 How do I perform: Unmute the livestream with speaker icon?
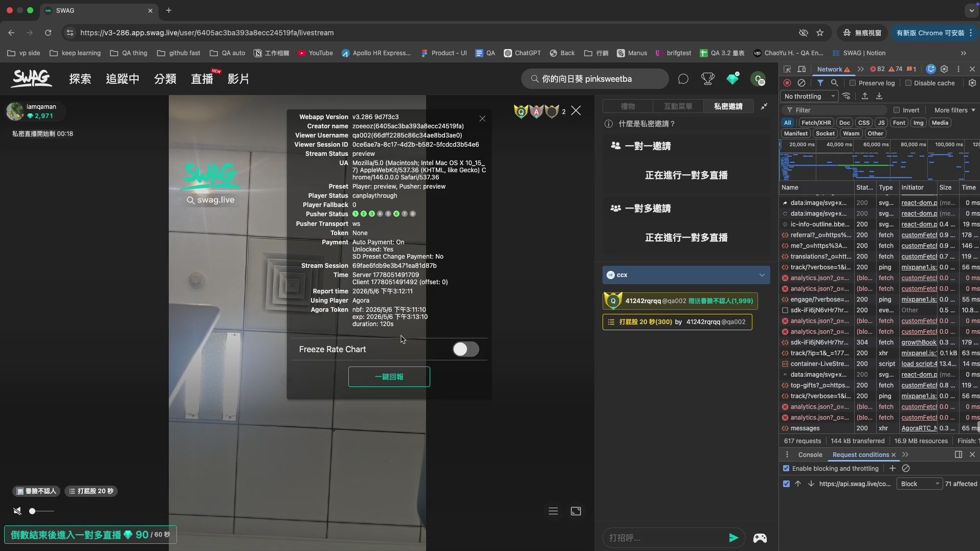pyautogui.click(x=17, y=511)
